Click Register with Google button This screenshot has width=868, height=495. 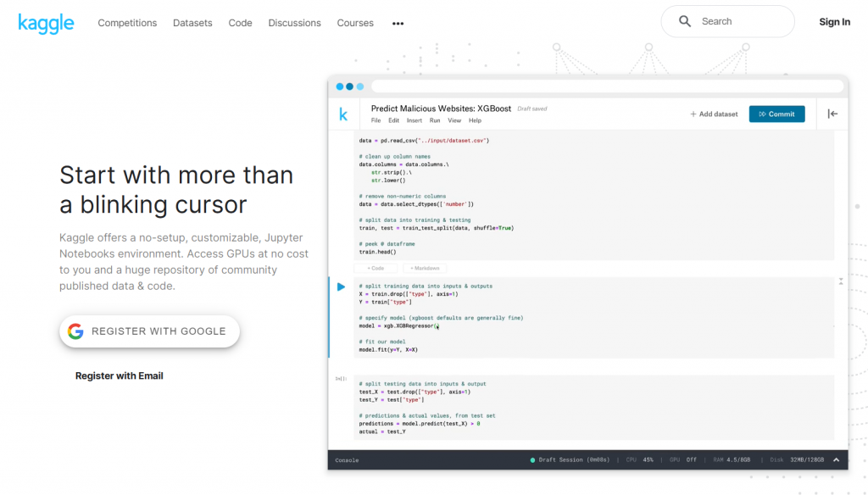tap(149, 331)
